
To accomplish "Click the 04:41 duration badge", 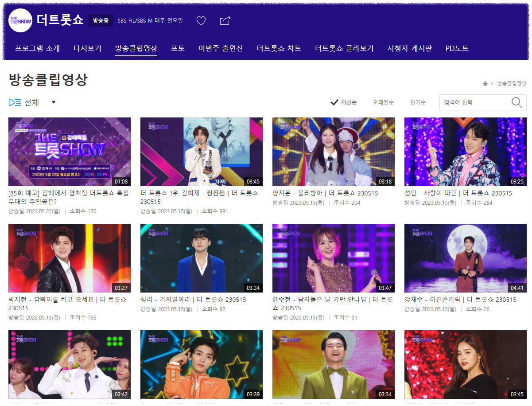I will pos(517,288).
